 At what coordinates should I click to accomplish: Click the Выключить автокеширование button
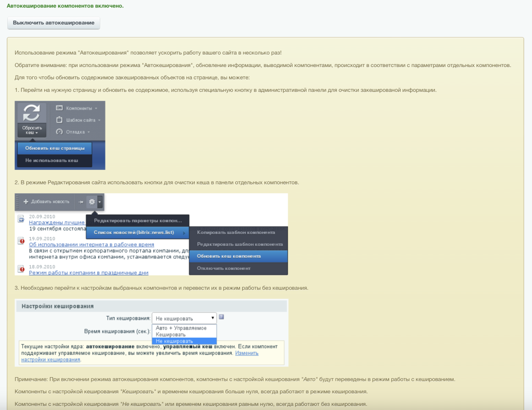[54, 23]
